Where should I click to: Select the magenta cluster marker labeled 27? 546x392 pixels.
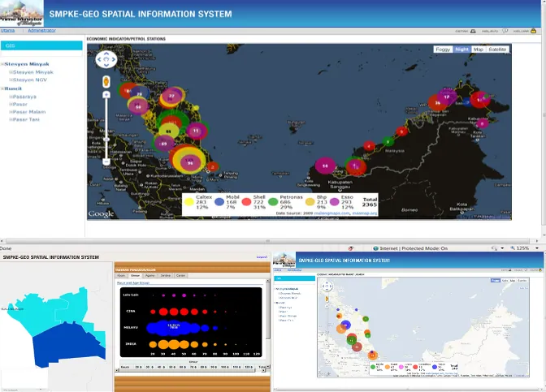click(171, 96)
